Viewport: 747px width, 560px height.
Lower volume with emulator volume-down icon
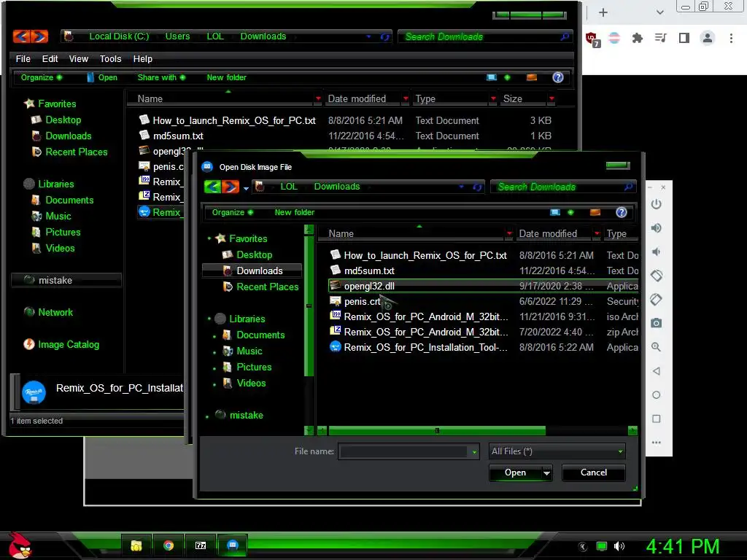click(656, 252)
